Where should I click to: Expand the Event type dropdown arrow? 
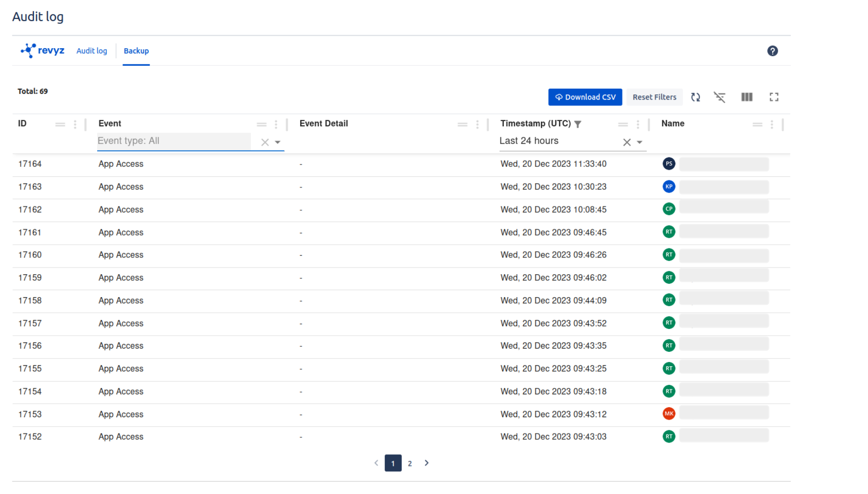[277, 142]
